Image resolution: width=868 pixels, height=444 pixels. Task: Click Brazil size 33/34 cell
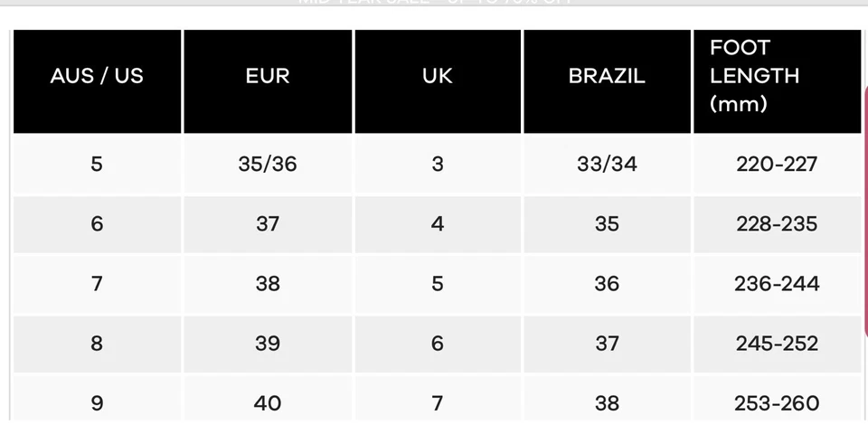607,164
